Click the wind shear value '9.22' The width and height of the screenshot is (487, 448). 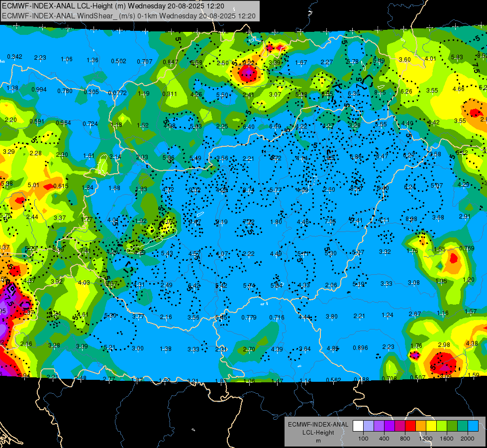pyautogui.click(x=248, y=63)
